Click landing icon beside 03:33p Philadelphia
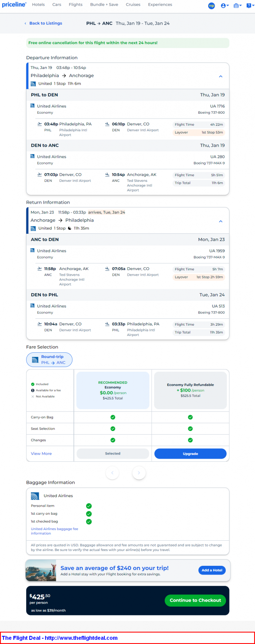The image size is (255, 644). click(107, 324)
